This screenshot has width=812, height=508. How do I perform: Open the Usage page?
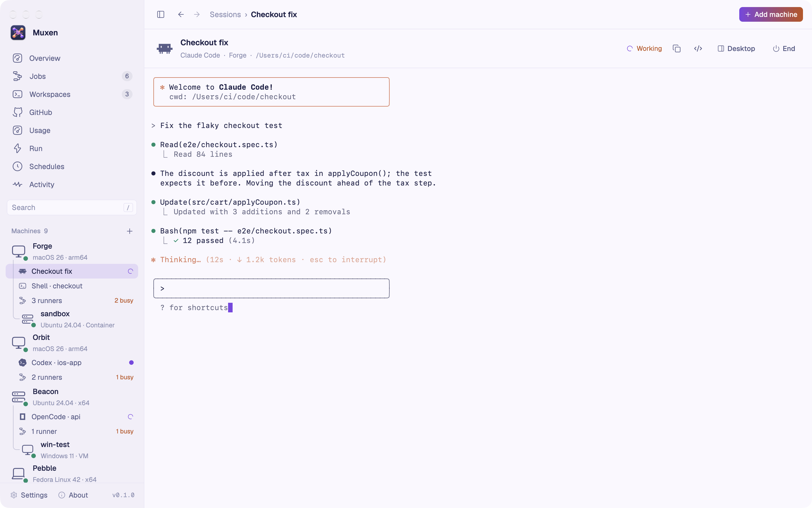point(72,130)
